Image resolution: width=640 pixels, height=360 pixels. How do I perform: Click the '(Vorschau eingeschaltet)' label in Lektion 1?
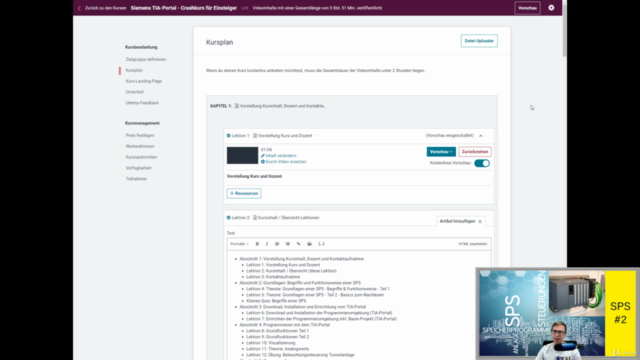[x=449, y=136]
